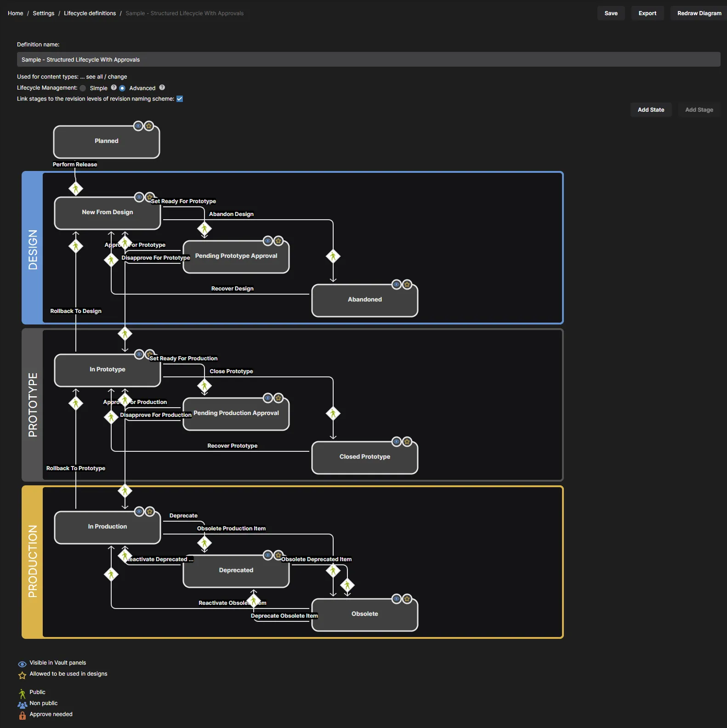The image size is (727, 728).
Task: Click help icon next to Advanced option
Action: [x=162, y=87]
